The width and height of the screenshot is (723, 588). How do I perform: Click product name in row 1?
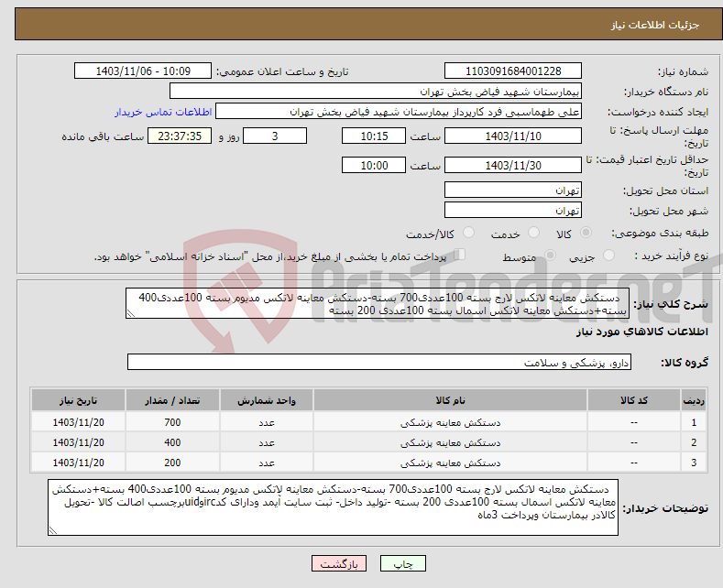point(450,422)
